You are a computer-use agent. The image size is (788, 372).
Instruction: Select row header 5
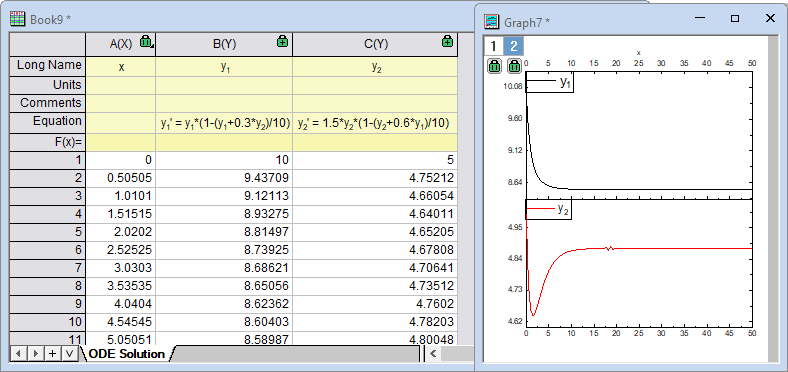48,232
